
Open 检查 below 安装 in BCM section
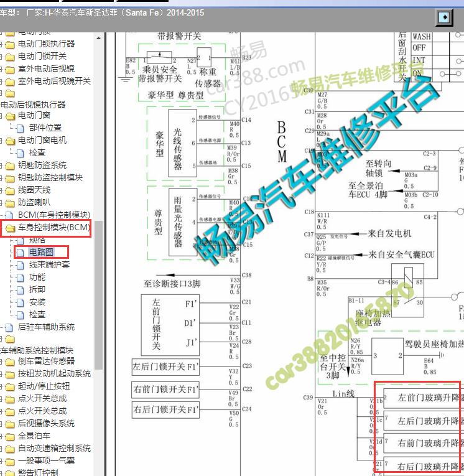tap(37, 314)
